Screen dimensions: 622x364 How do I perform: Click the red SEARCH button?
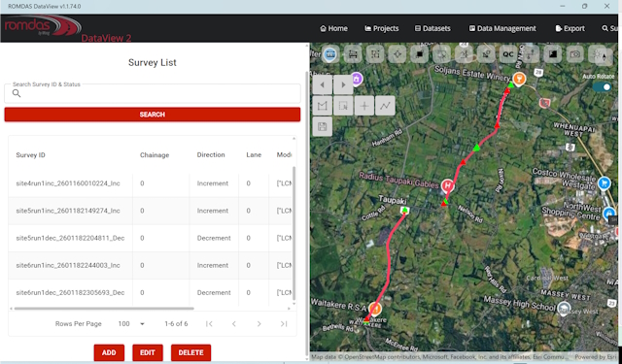coord(153,115)
